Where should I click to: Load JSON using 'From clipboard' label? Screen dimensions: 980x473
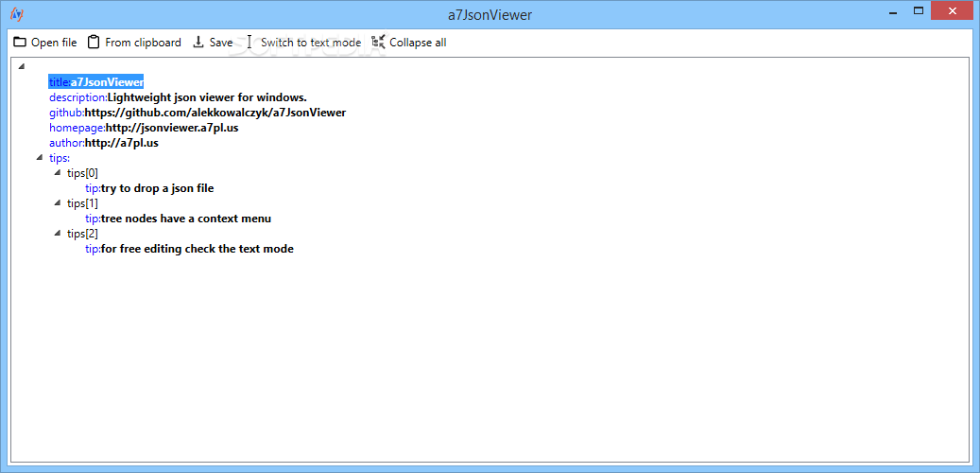143,43
